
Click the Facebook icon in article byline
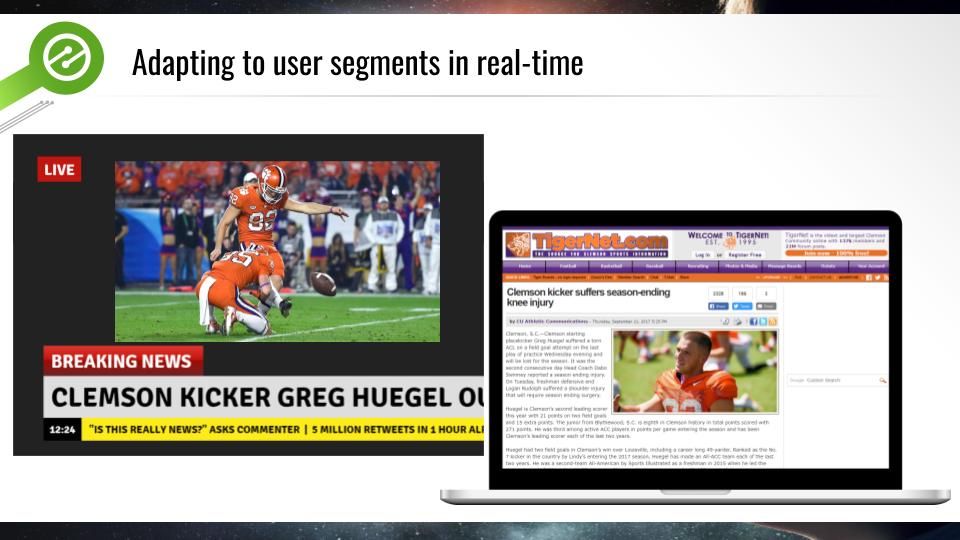(x=753, y=321)
